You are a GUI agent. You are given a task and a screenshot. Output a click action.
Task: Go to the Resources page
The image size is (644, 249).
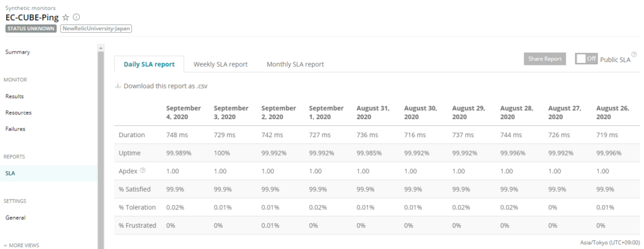(x=18, y=113)
